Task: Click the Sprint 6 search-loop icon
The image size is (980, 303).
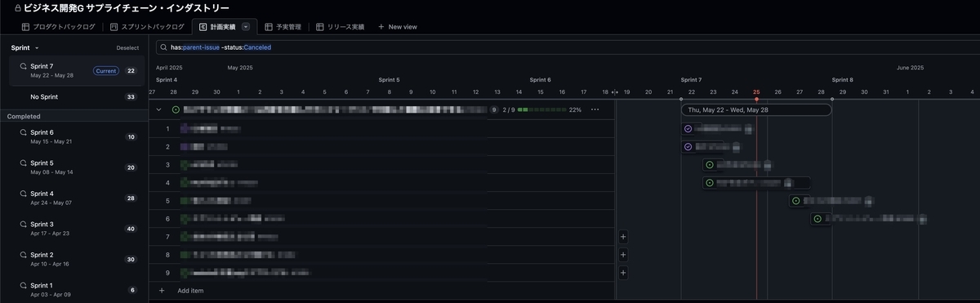Action: pyautogui.click(x=24, y=132)
